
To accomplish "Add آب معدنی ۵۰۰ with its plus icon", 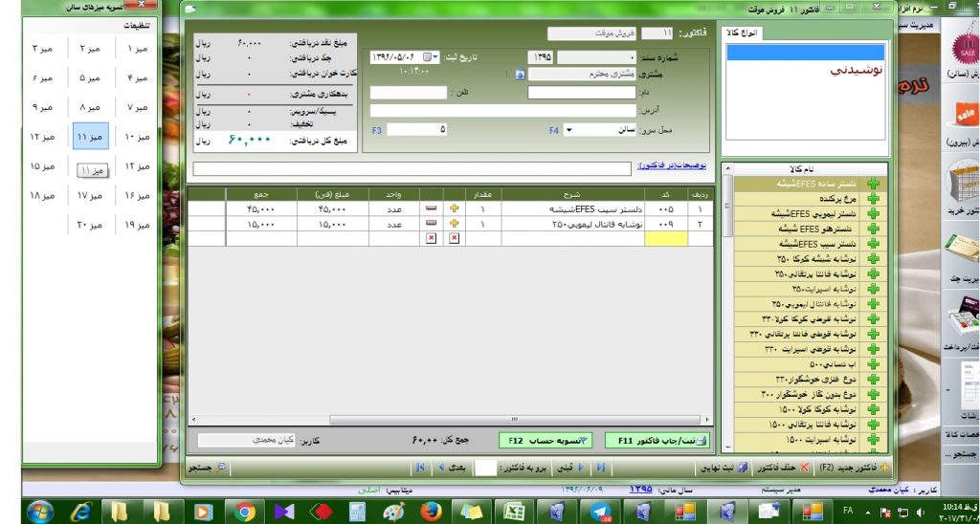I will coord(873,364).
